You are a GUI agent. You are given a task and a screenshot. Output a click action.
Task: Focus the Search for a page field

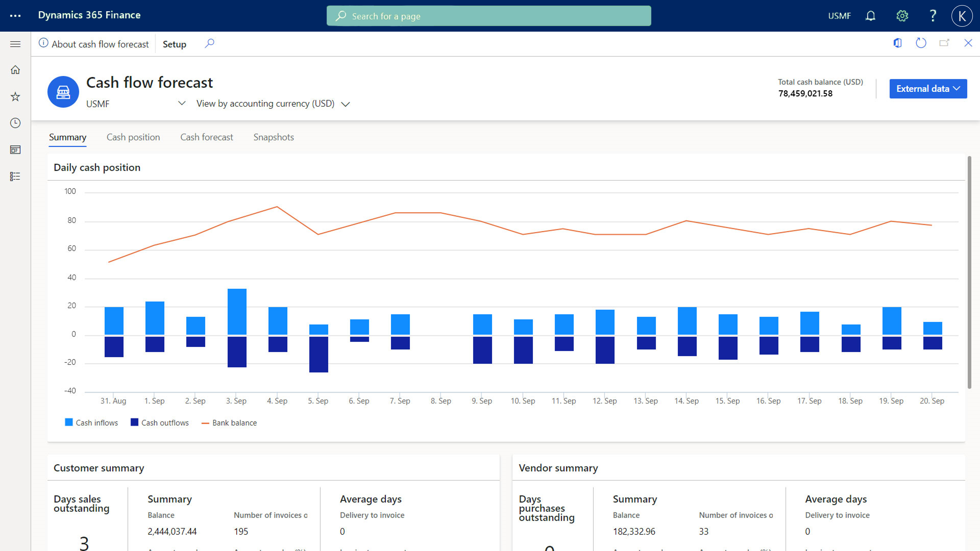point(489,16)
